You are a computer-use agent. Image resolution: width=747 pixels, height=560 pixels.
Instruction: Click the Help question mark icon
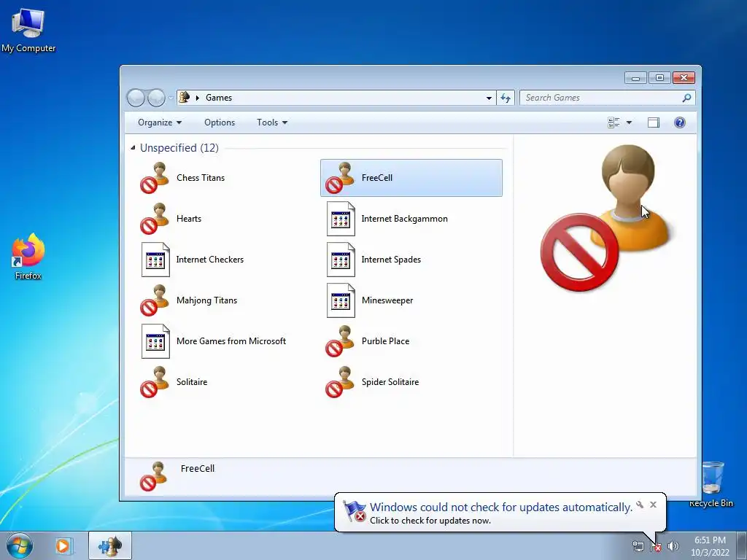pos(680,122)
